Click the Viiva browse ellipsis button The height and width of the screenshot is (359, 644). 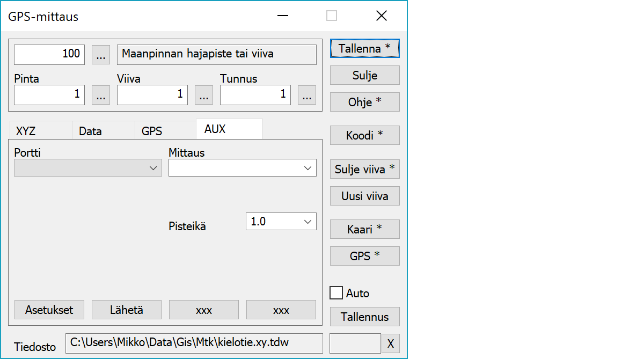click(203, 95)
